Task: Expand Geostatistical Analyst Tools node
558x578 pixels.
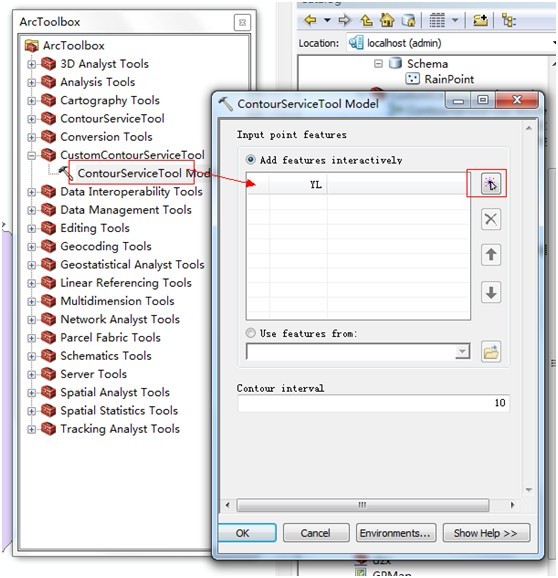Action: pyautogui.click(x=32, y=265)
